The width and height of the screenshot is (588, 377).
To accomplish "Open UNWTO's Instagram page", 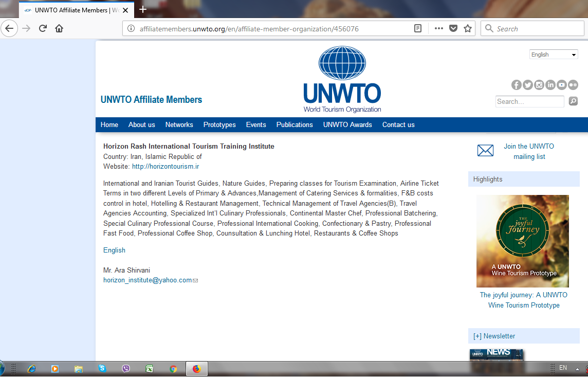I will click(539, 85).
